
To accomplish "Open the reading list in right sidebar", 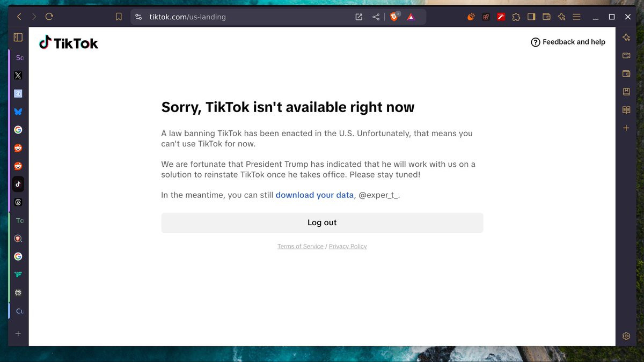I will (626, 110).
